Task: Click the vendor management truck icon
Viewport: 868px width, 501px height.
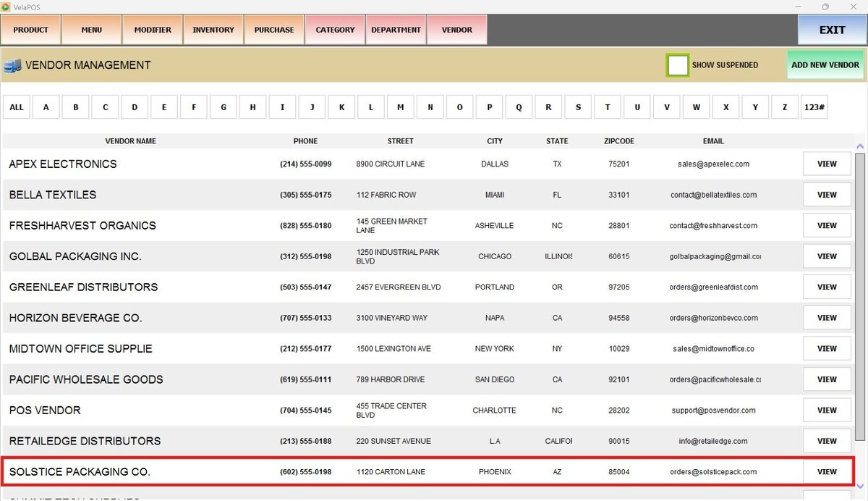Action: 12,65
